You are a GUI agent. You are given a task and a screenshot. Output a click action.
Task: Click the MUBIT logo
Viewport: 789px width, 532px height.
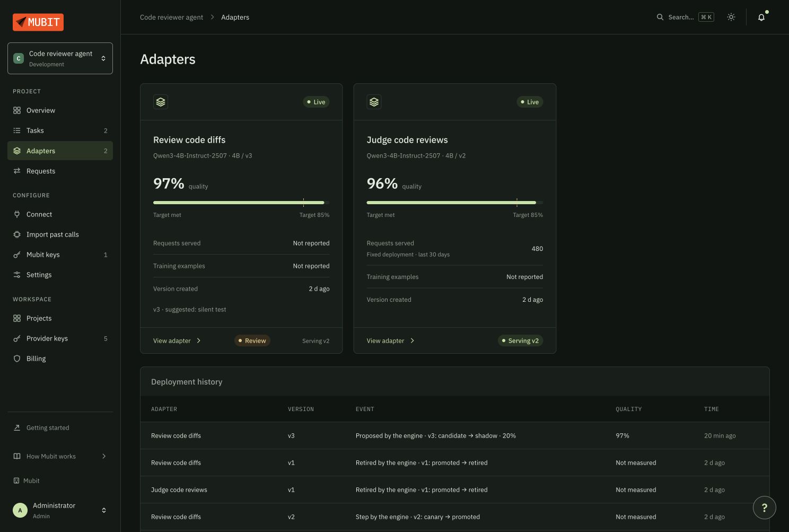38,22
